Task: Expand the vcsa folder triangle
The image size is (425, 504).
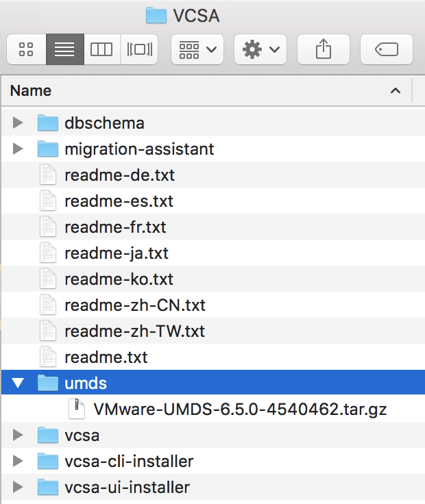Action: pyautogui.click(x=19, y=436)
